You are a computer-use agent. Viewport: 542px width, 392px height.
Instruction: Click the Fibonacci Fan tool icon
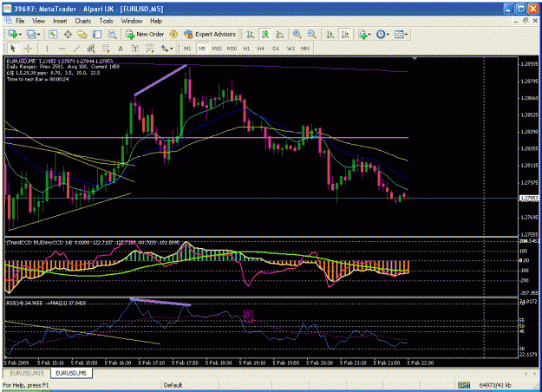(x=150, y=49)
